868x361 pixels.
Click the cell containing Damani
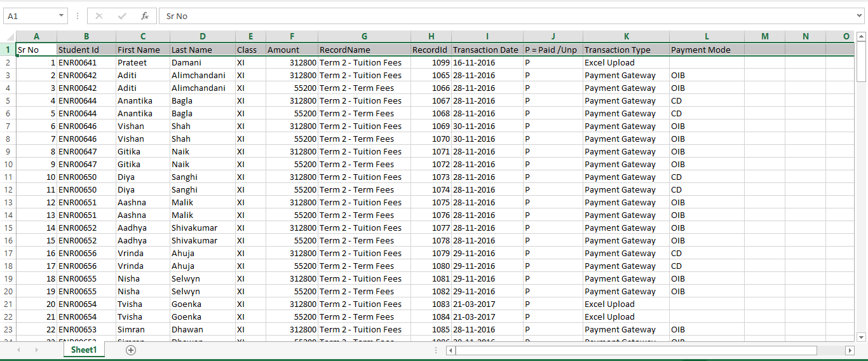pos(203,62)
